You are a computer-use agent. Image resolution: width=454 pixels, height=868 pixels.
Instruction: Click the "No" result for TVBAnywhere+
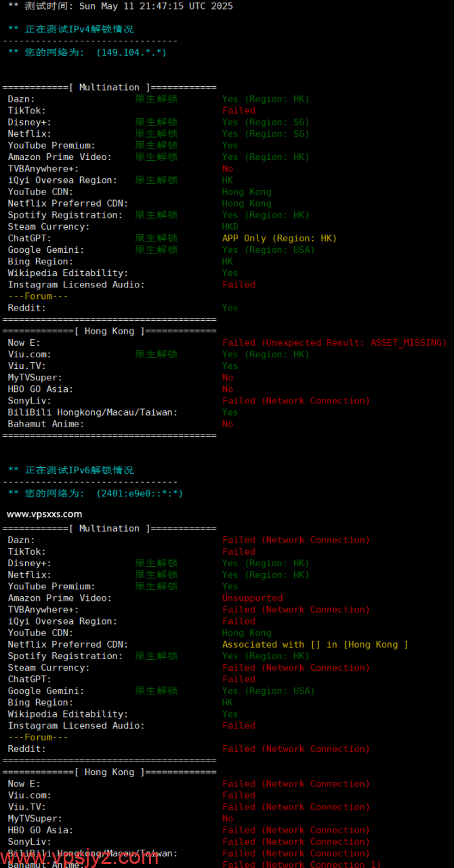click(x=228, y=168)
